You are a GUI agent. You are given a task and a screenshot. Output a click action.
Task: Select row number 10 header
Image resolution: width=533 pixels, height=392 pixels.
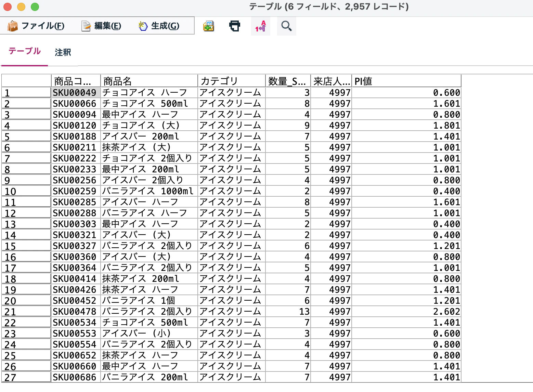tap(26, 191)
